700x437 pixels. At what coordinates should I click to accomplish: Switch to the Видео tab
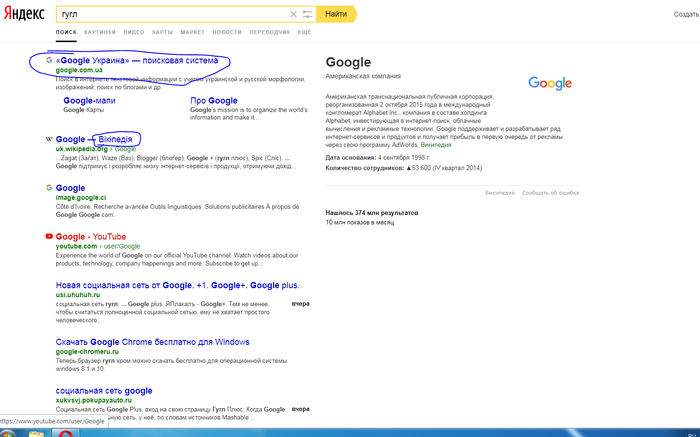pyautogui.click(x=134, y=32)
